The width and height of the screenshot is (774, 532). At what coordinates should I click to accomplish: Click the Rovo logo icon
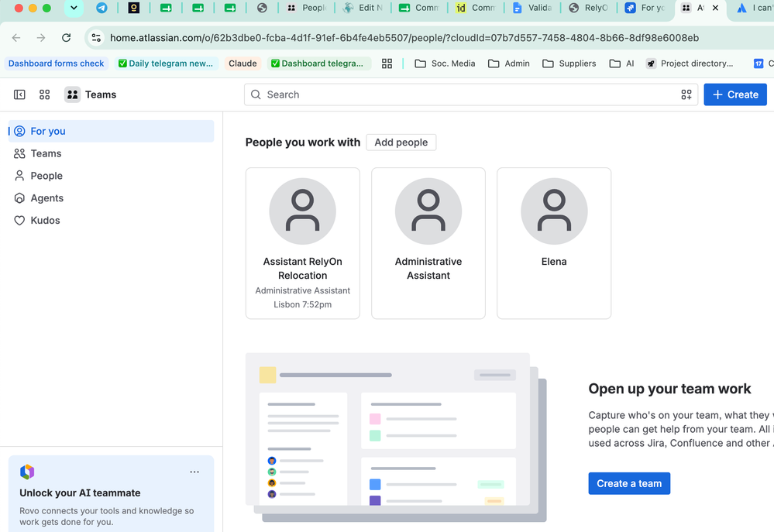pos(27,472)
